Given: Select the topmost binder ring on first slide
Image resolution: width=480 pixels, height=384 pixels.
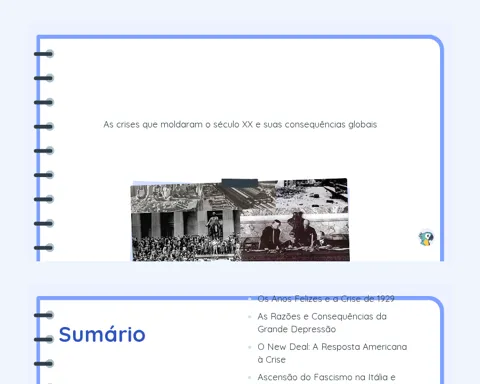Looking at the screenshot, I should click(44, 54).
